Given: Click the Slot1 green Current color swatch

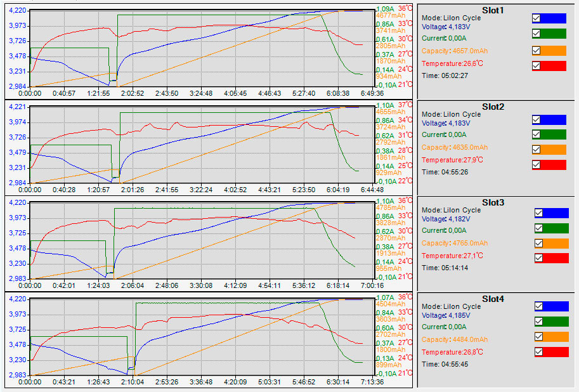Looking at the screenshot, I should click(553, 34).
